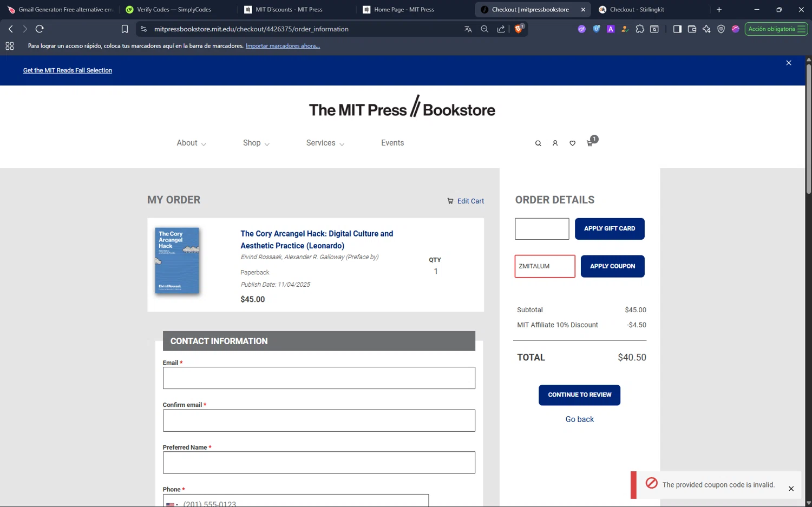812x507 pixels.
Task: Open the Brave VPN shield icon
Action: (x=721, y=29)
